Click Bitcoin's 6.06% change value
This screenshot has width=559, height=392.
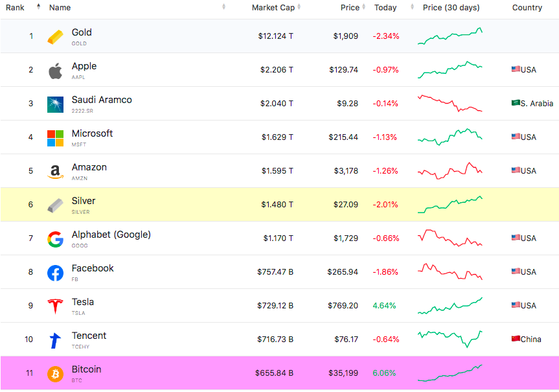[x=384, y=373]
